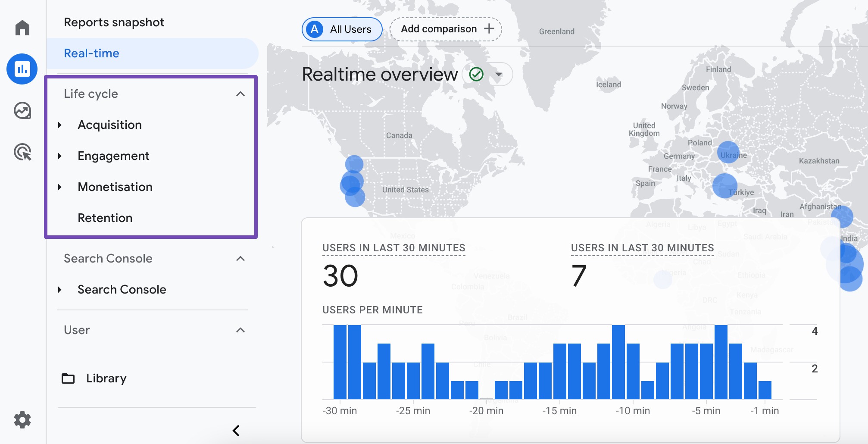Open Reports snapshot
This screenshot has width=868, height=444.
(x=114, y=22)
